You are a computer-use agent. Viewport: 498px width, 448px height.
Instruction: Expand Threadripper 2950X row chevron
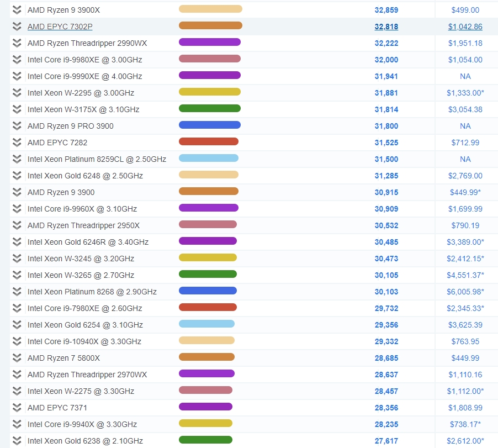pos(17,225)
